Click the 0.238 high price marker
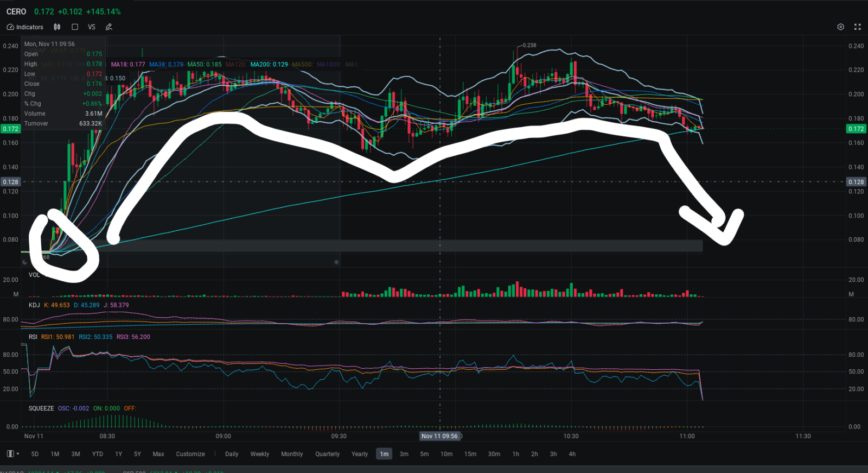 (x=529, y=46)
